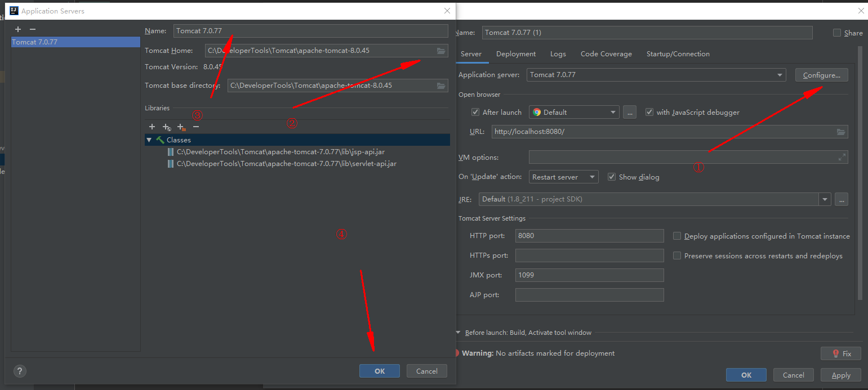Collapse the Classes tree node
The image size is (868, 390).
point(149,140)
